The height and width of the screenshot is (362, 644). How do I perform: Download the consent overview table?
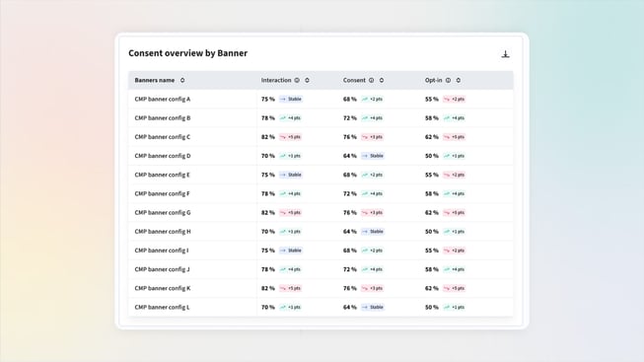(505, 54)
